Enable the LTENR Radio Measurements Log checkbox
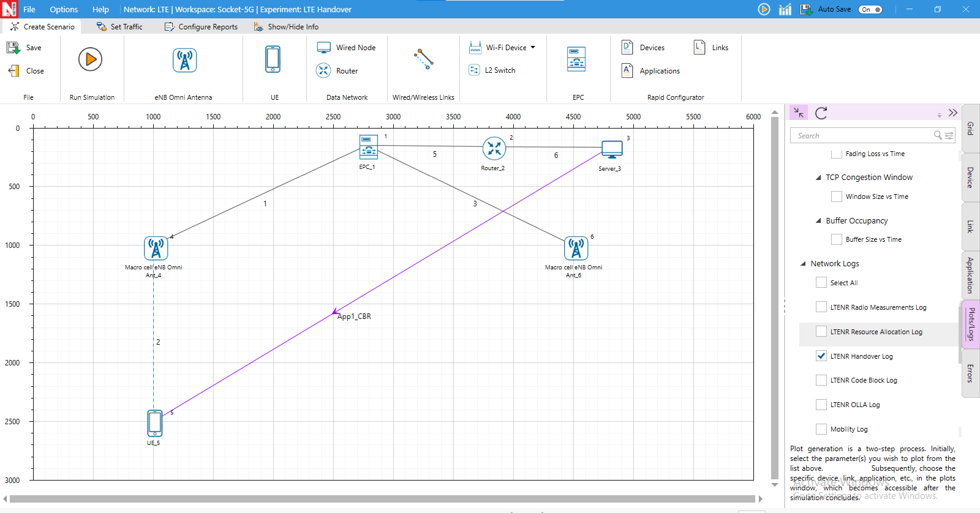 (821, 307)
